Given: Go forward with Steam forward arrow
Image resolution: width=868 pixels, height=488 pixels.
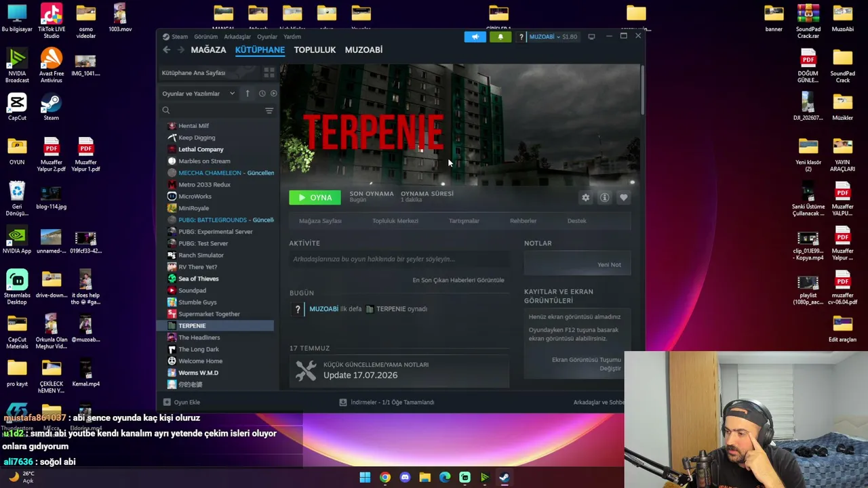Looking at the screenshot, I should pyautogui.click(x=180, y=50).
